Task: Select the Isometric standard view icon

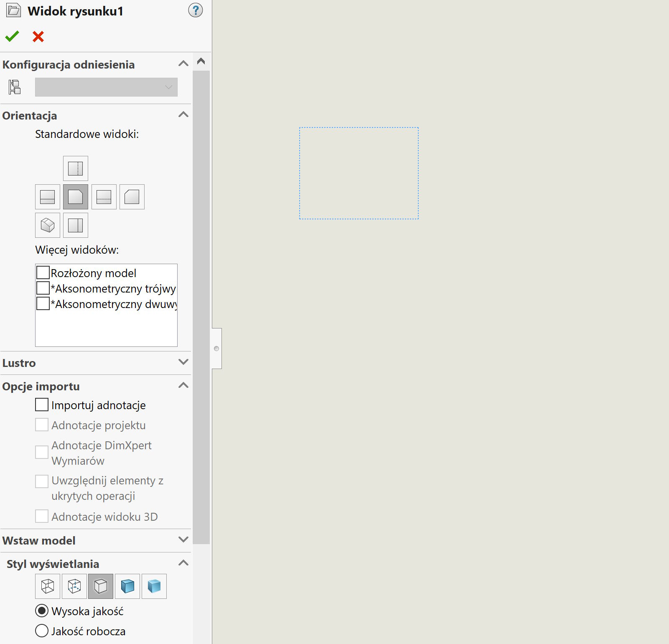Action: (47, 225)
